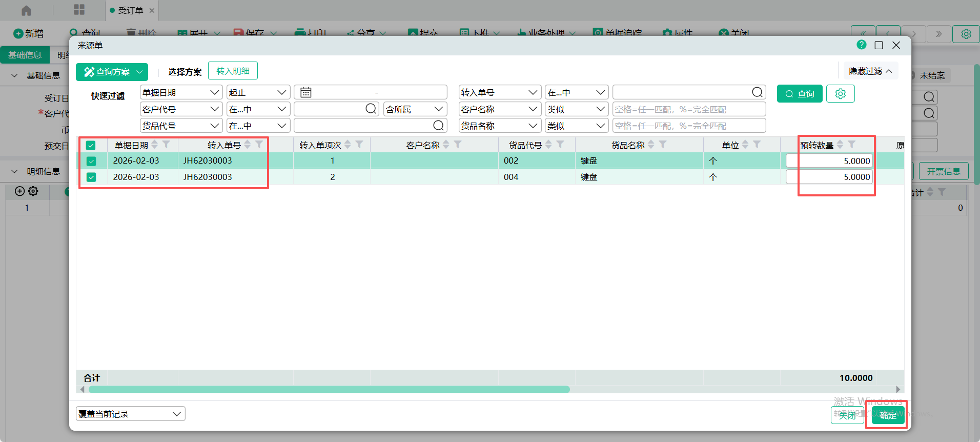Toggle the select-all header checkbox
The width and height of the screenshot is (980, 442).
coord(91,145)
